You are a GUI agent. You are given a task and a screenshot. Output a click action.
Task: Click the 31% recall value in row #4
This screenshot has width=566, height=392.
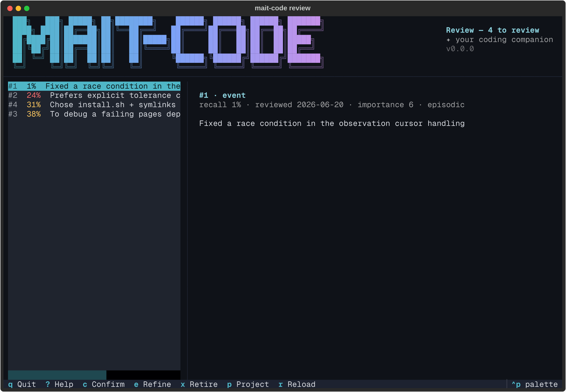click(34, 105)
